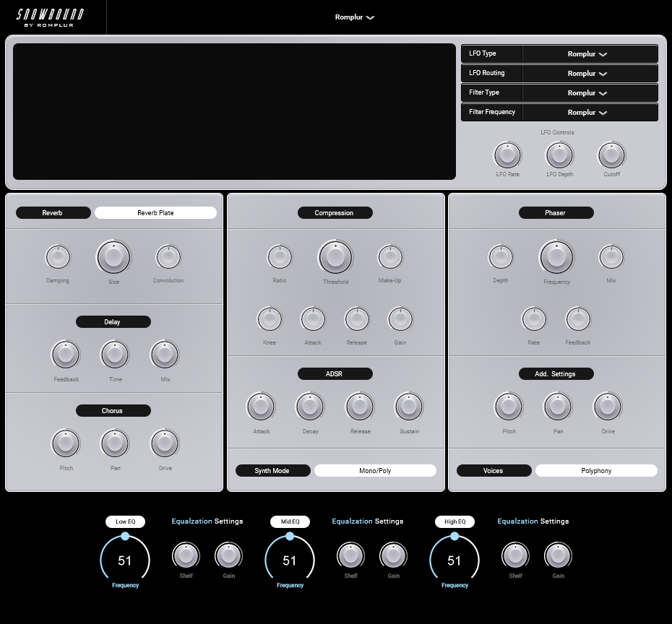Click the Reverb section label
The width and height of the screenshot is (672, 624).
point(53,213)
